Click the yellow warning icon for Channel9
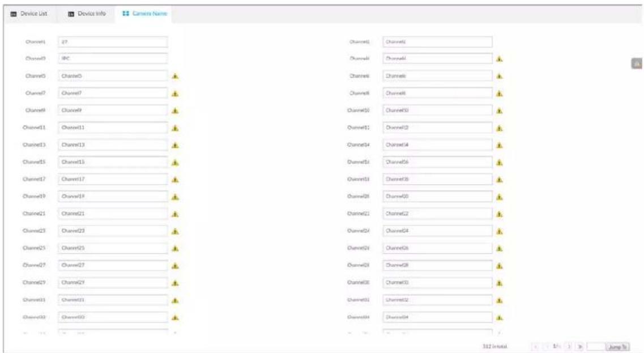Screen dimensions: 644x353 176,110
